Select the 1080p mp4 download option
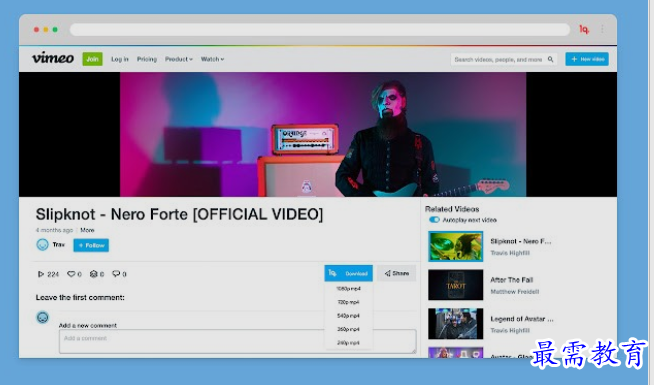This screenshot has width=654, height=385. [349, 289]
